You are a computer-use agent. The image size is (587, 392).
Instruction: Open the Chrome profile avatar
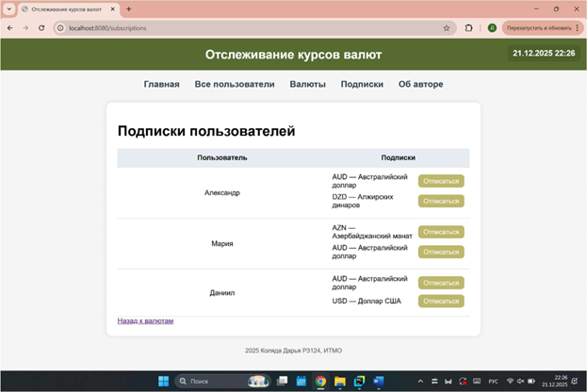coord(492,27)
